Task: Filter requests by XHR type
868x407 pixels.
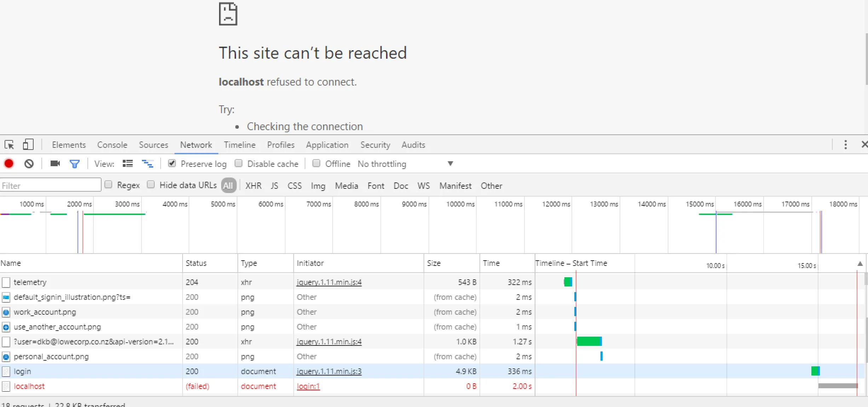Action: 253,186
